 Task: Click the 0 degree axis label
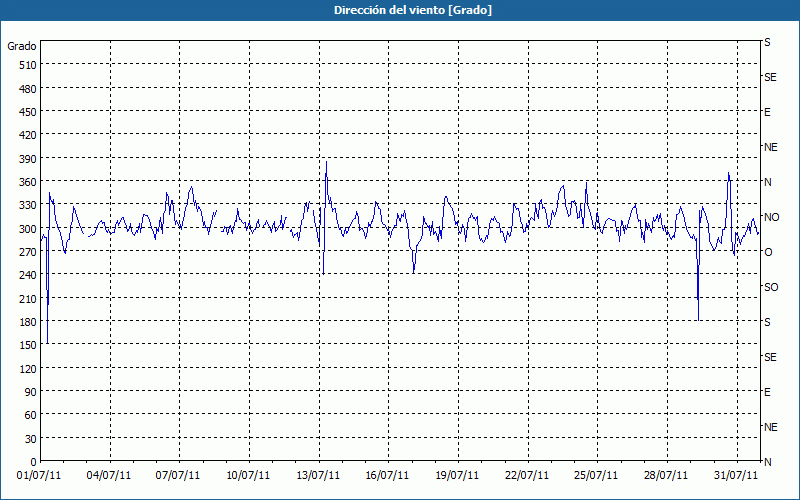point(34,462)
